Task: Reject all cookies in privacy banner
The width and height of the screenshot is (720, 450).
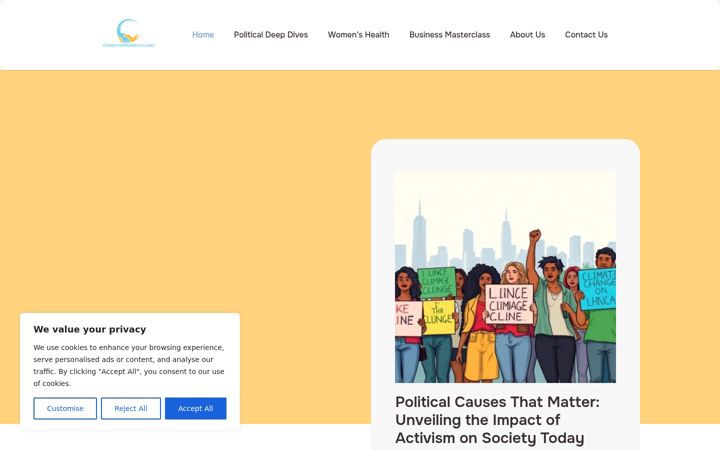Action: point(131,408)
